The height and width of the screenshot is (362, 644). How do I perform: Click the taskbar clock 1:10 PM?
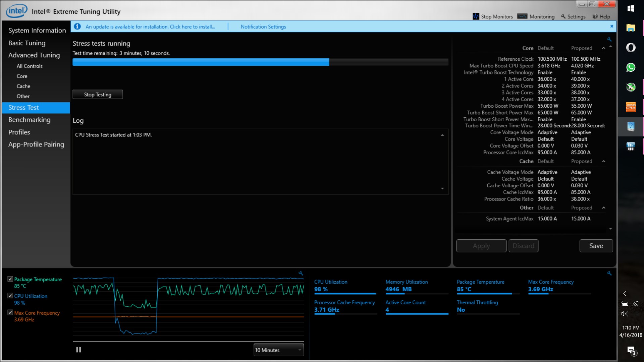point(631,327)
